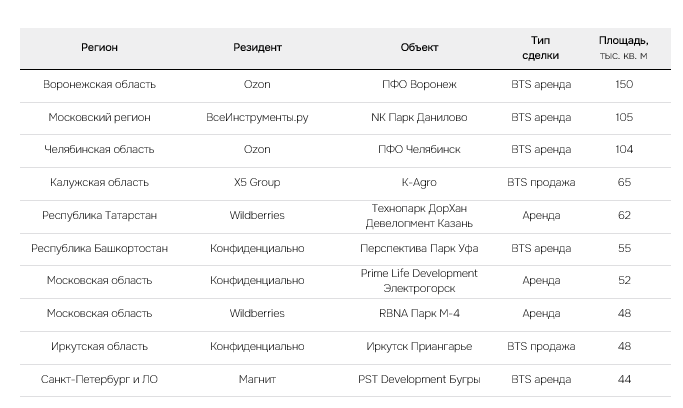The height and width of the screenshot is (408, 683).
Task: Click the Объект column header
Action: click(x=419, y=48)
